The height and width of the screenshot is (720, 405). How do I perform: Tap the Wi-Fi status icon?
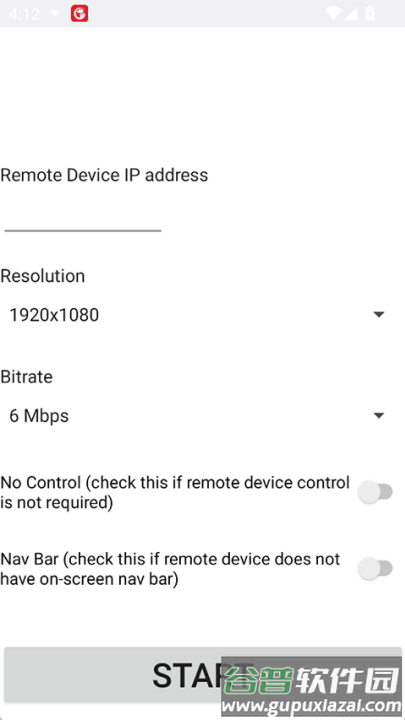(x=333, y=13)
